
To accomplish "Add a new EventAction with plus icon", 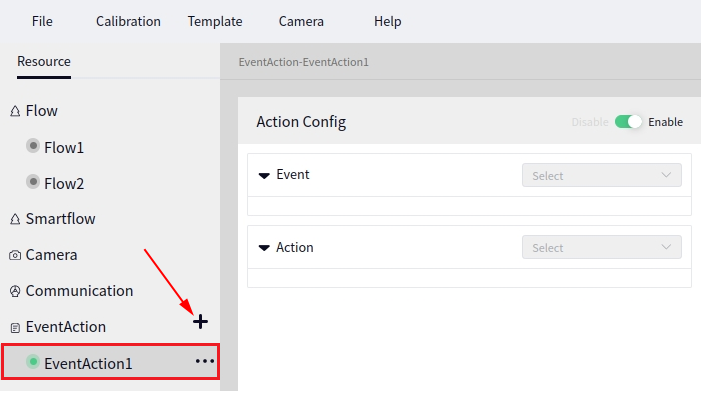I will coord(200,321).
